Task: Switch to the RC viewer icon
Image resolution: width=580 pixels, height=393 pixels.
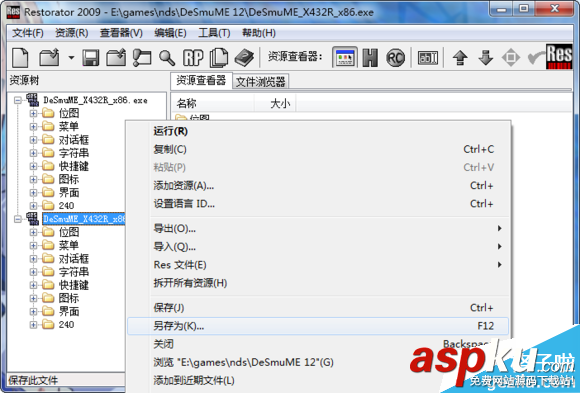Action: pyautogui.click(x=395, y=58)
